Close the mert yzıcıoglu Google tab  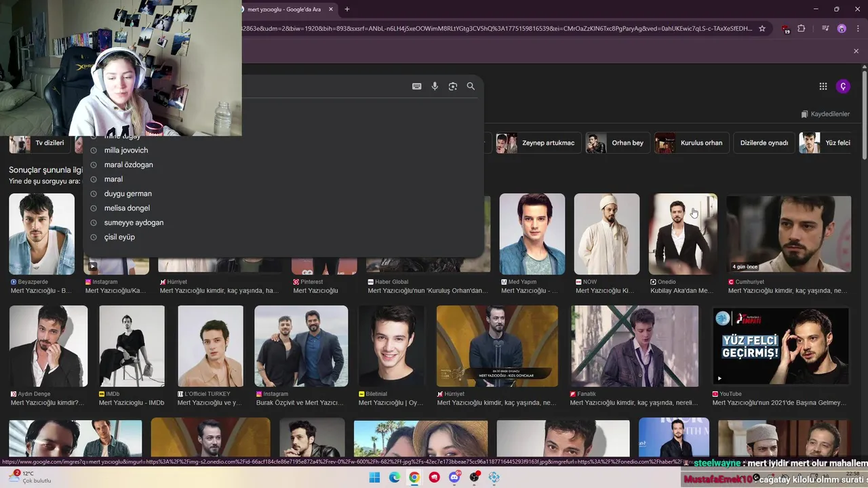point(331,9)
